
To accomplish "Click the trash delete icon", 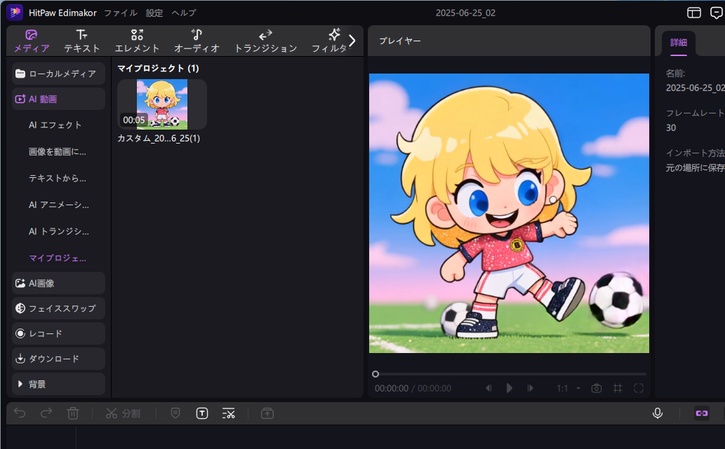I will [73, 413].
